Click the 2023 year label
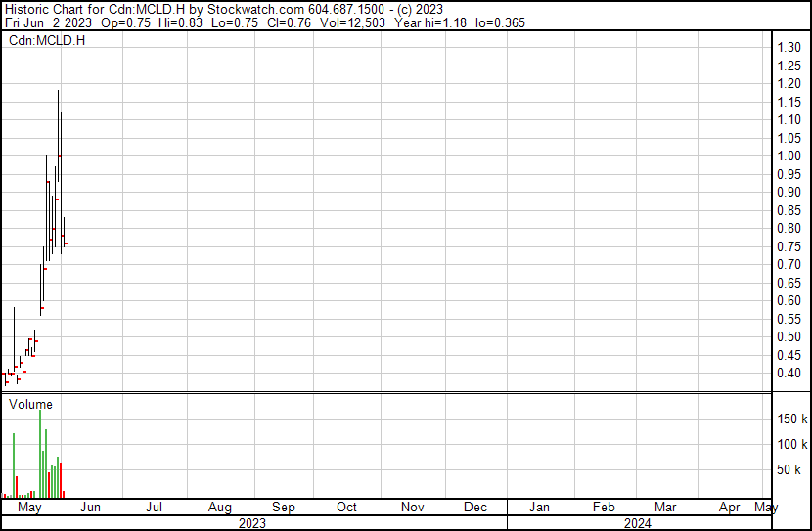This screenshot has height=531, width=812. (x=252, y=523)
